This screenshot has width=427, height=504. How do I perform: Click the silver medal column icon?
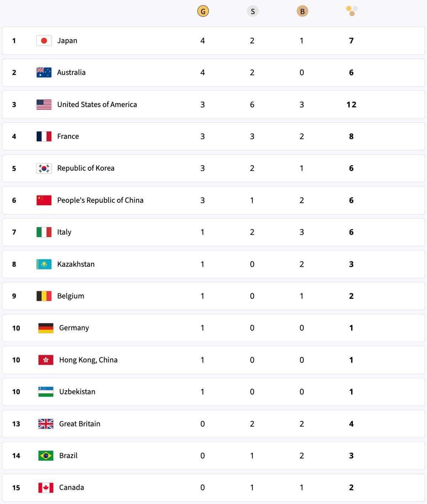(252, 11)
